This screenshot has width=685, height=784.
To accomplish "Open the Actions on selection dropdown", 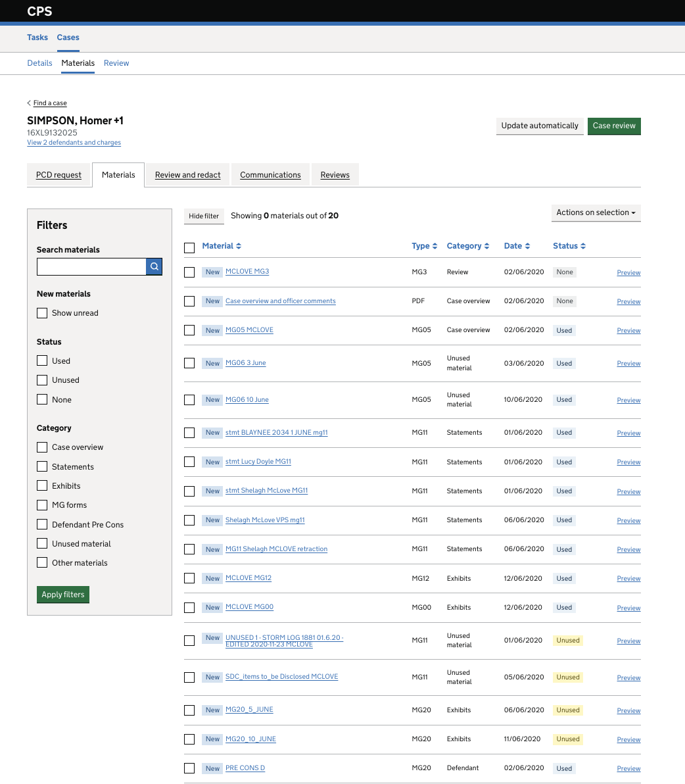I will click(x=595, y=212).
